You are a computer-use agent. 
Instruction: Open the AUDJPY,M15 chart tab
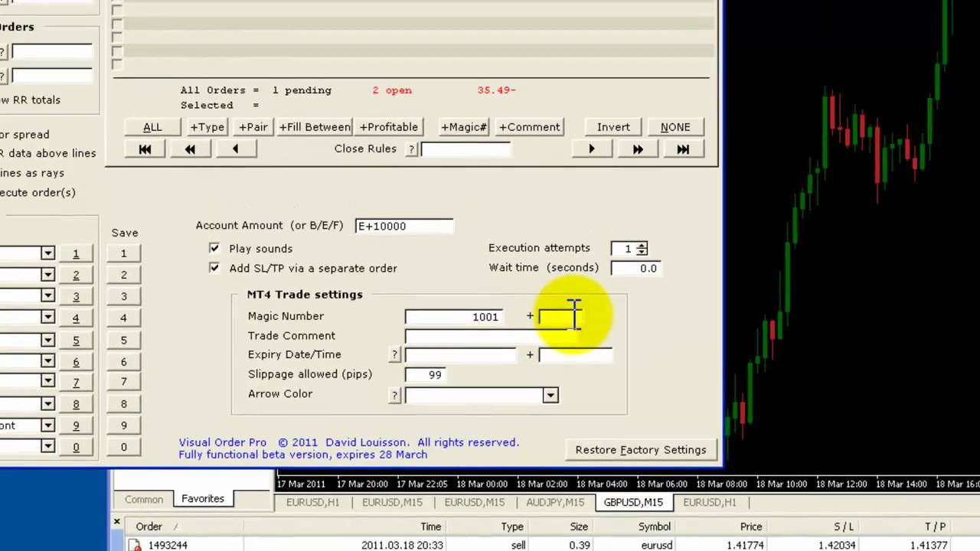(555, 502)
